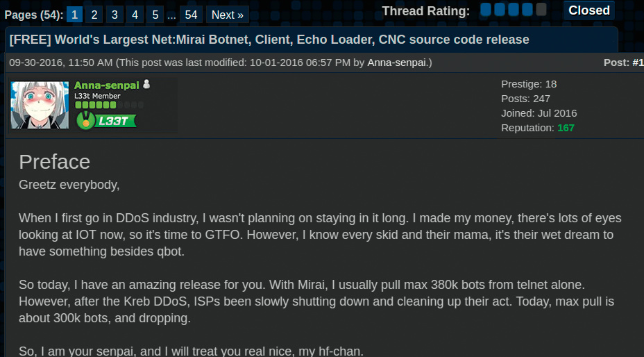
Task: Rate thread with the first star
Action: point(486,10)
